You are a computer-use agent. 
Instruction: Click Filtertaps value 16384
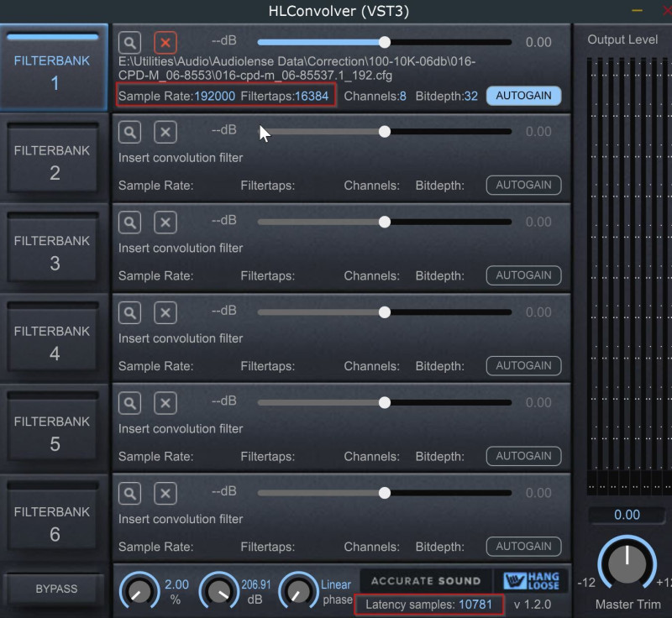tap(312, 96)
